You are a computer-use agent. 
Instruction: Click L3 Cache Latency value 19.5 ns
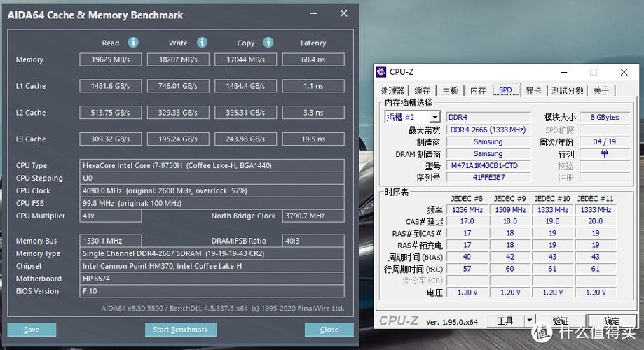point(313,139)
